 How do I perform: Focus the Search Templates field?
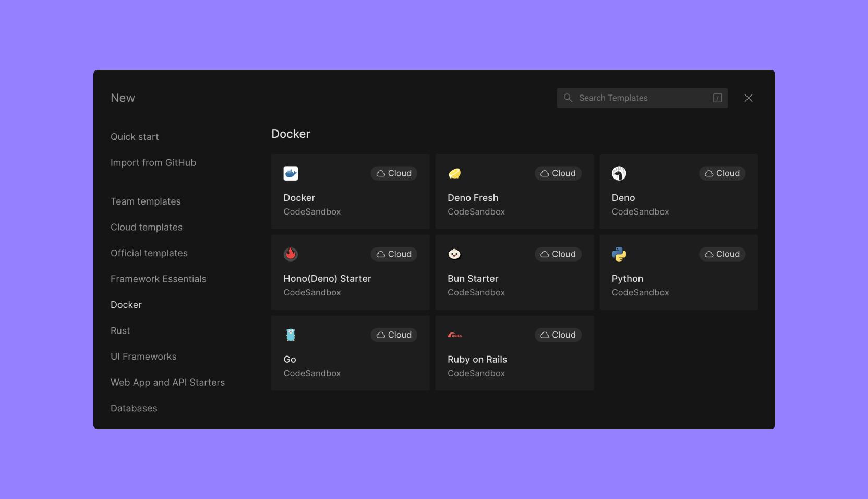pyautogui.click(x=642, y=98)
